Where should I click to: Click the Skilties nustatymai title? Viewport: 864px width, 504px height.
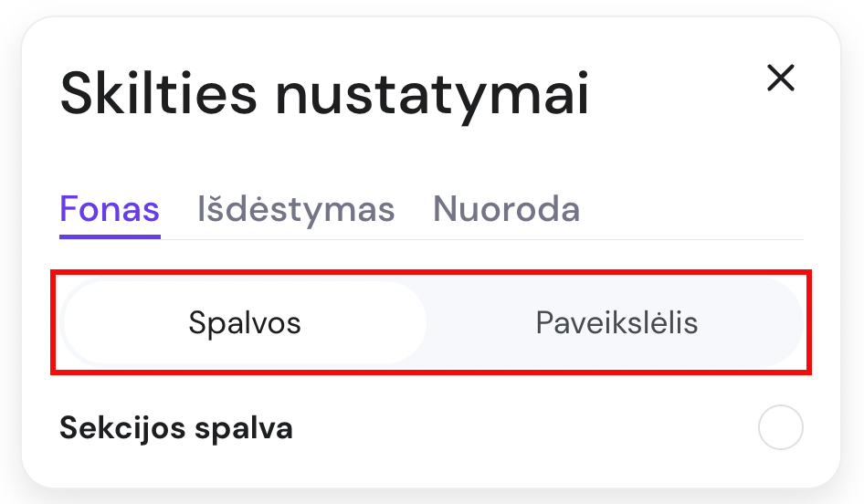coord(324,95)
